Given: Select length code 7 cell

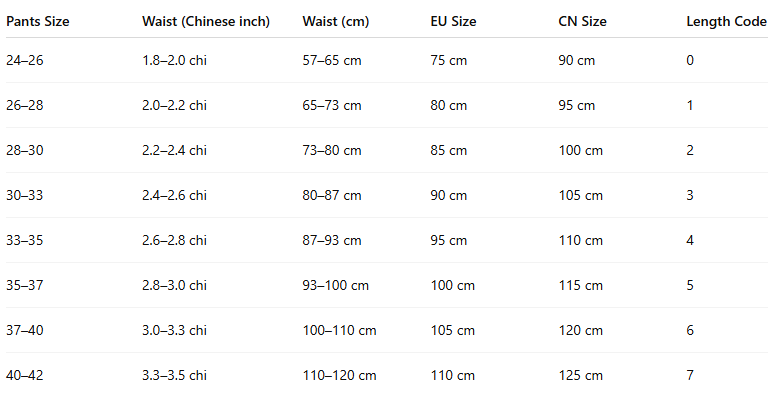Looking at the screenshot, I should 690,375.
